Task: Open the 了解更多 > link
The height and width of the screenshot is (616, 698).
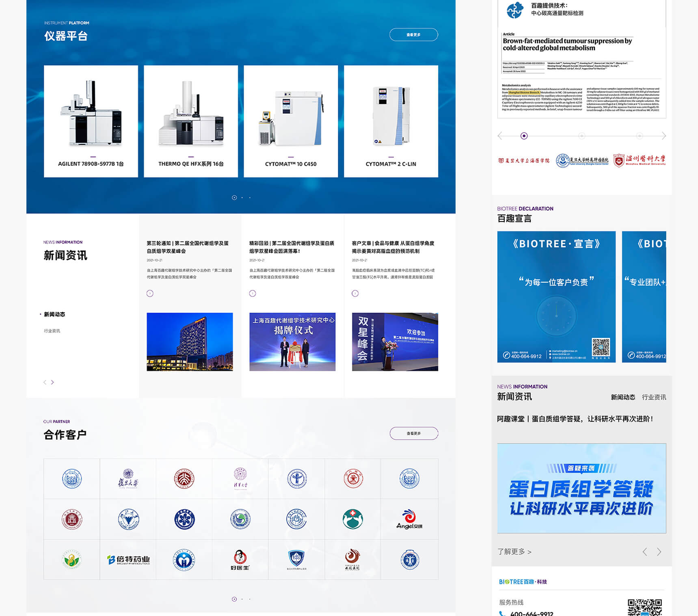Action: click(514, 551)
